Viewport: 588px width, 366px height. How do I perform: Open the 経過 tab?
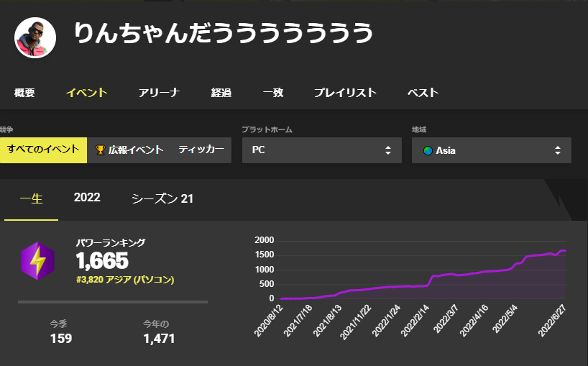point(221,93)
